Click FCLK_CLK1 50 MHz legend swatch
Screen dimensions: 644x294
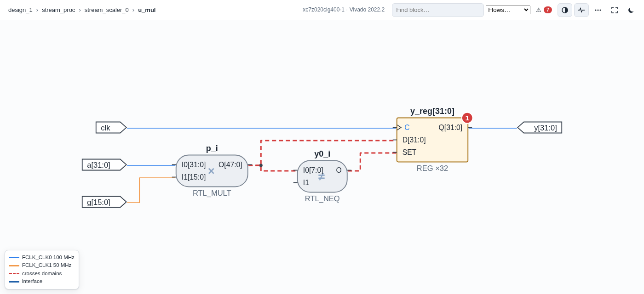click(14, 266)
